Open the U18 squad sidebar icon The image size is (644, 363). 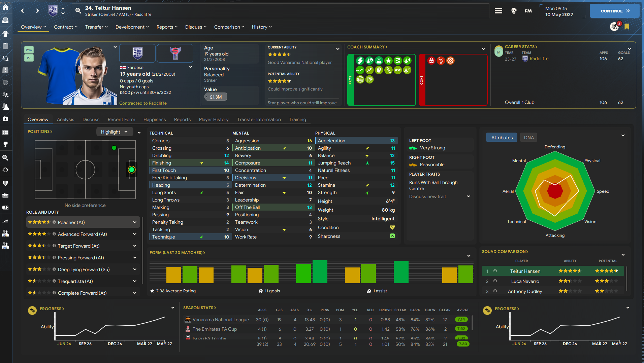click(x=5, y=246)
